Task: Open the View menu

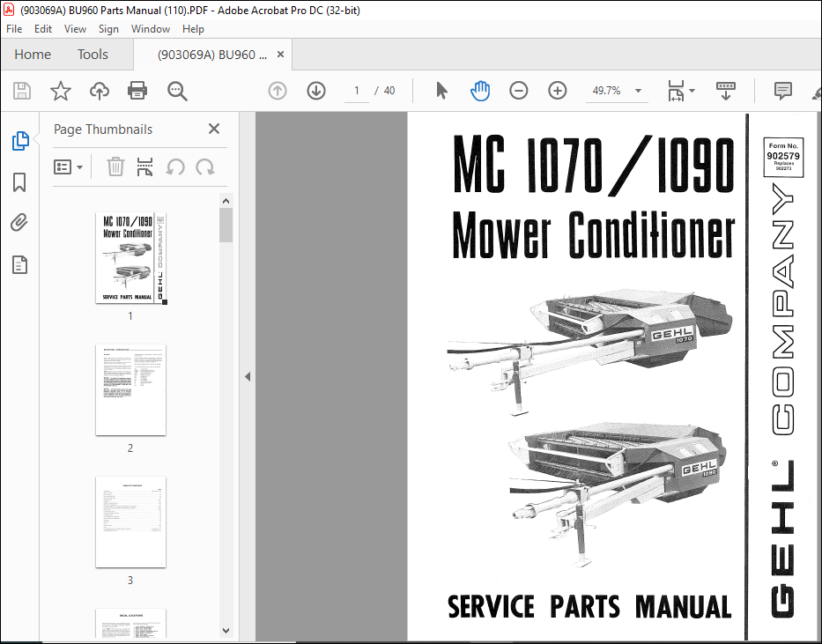Action: (x=75, y=29)
